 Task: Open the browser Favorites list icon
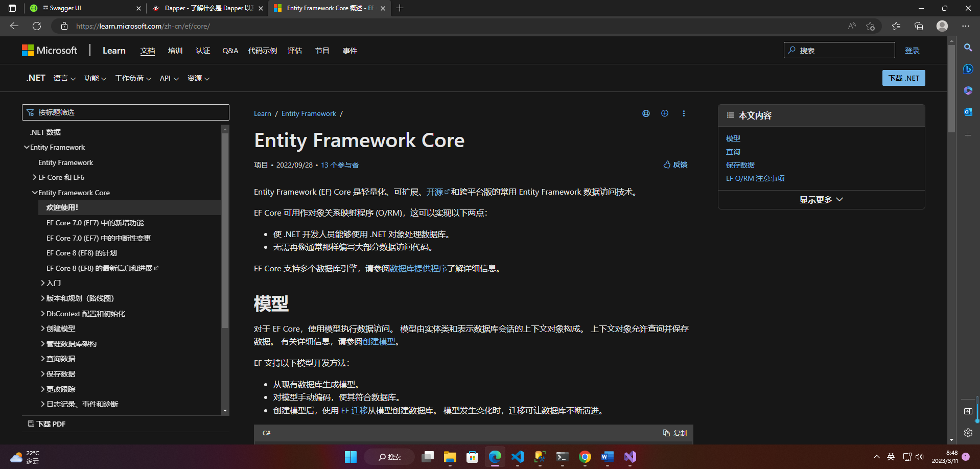pos(896,26)
